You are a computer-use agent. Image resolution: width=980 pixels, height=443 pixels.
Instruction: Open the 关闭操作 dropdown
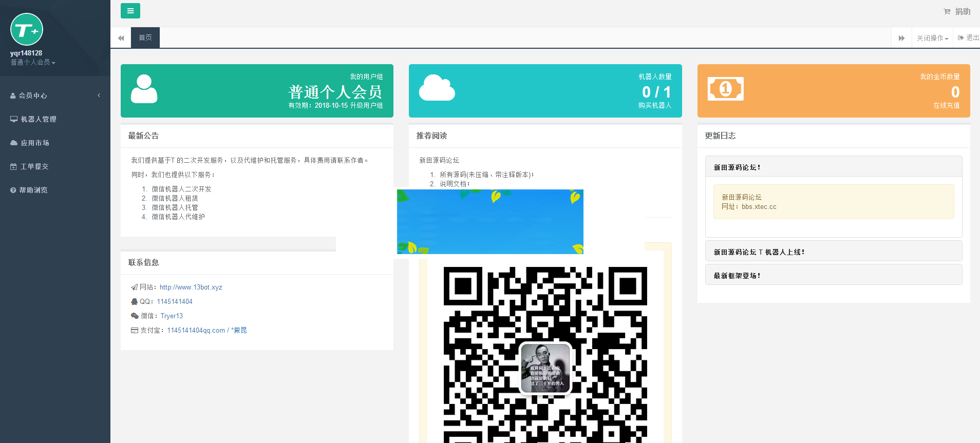click(x=932, y=38)
